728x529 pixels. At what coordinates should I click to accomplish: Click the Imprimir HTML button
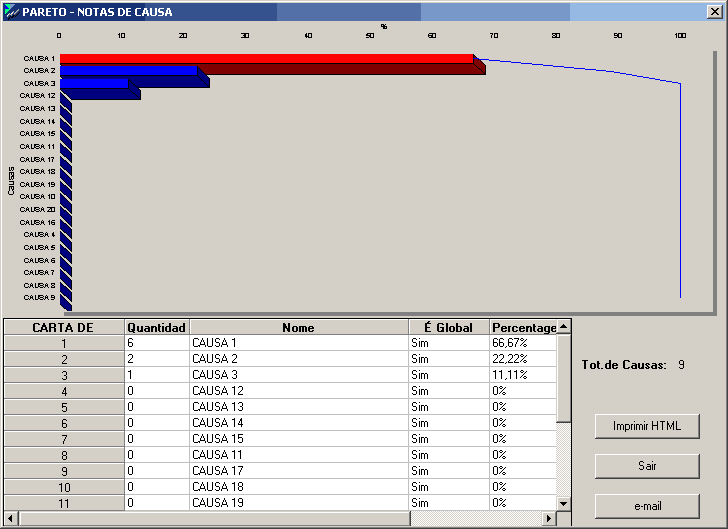point(647,426)
